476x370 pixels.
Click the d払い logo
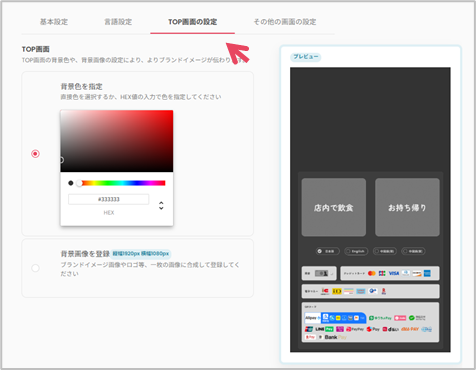tap(391, 329)
